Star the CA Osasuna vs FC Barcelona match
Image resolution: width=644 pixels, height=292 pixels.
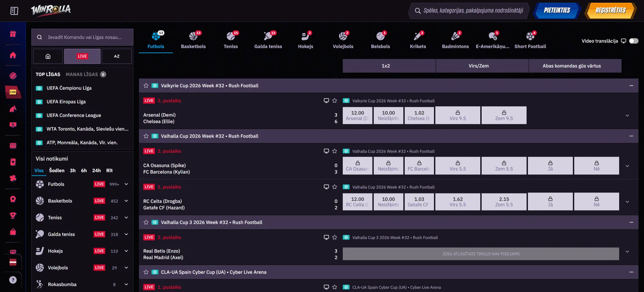(335, 151)
